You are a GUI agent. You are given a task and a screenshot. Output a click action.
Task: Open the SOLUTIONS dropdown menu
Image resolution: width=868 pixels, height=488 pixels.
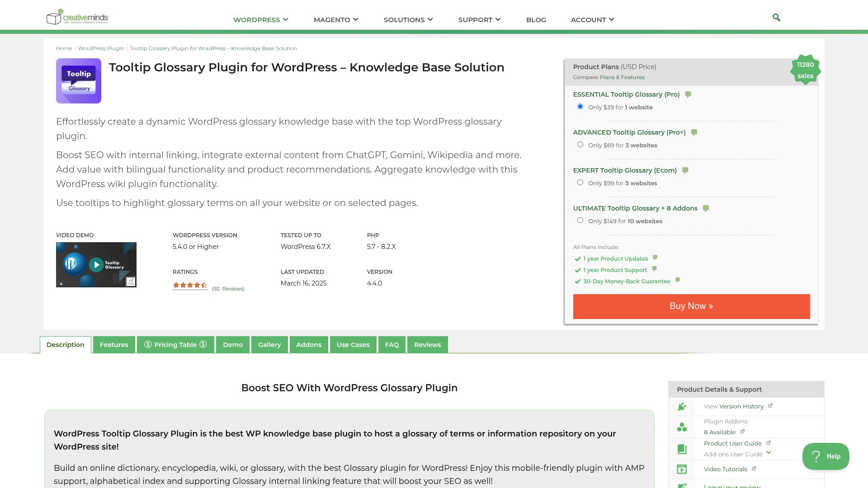[408, 19]
